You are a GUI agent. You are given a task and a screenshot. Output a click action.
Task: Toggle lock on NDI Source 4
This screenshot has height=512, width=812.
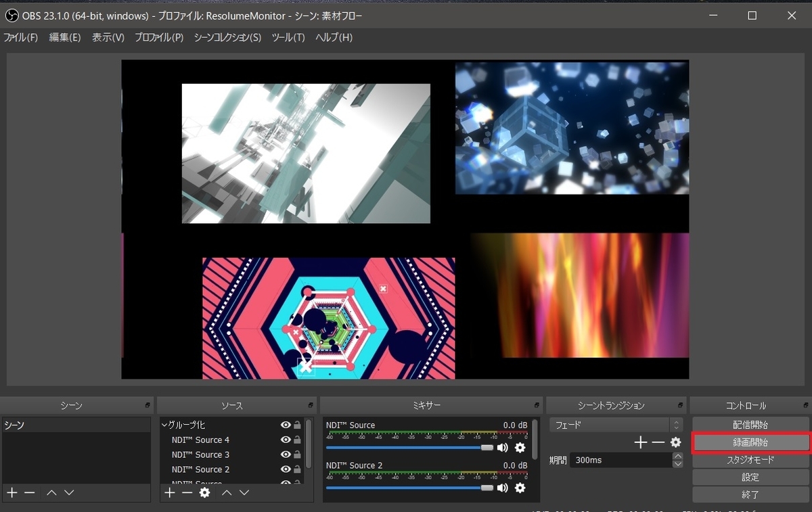pos(297,440)
